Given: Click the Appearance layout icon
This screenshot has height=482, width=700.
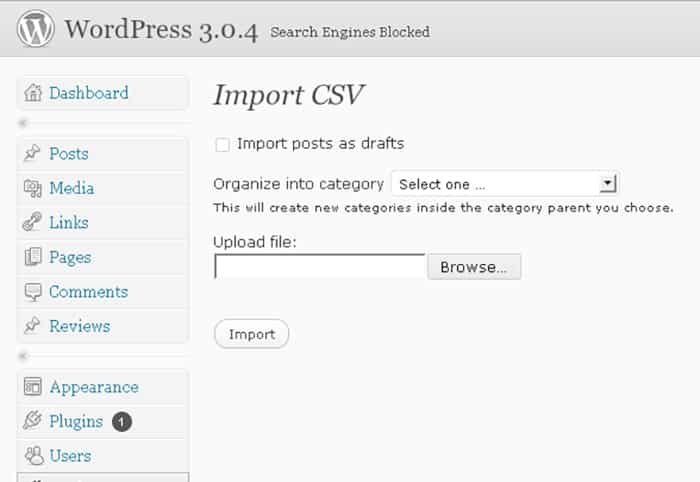Looking at the screenshot, I should point(33,386).
